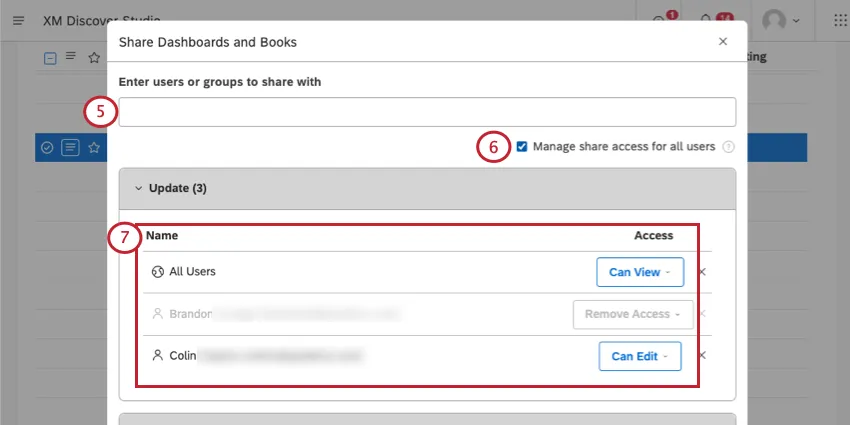Remove All Users row with X icon
The height and width of the screenshot is (425, 850).
click(x=702, y=271)
